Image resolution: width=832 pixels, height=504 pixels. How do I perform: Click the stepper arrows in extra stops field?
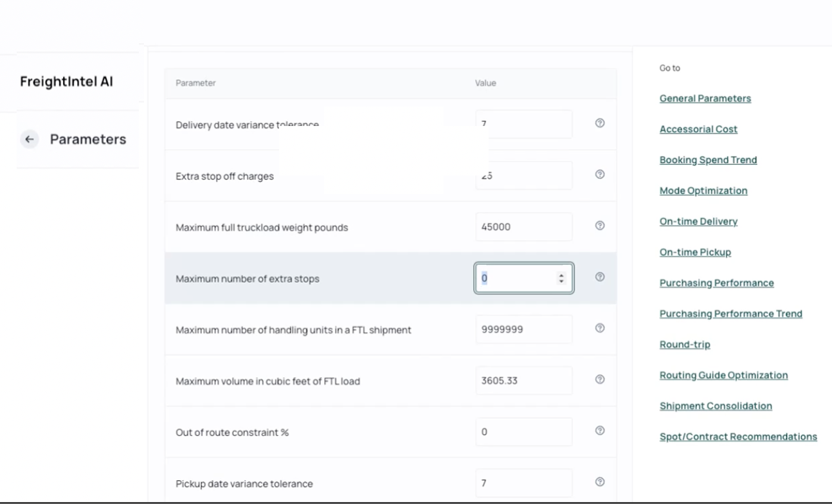coord(561,278)
